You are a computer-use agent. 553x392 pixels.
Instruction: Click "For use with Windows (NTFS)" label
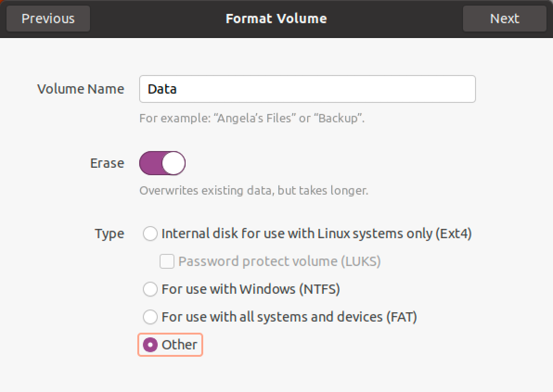(251, 289)
